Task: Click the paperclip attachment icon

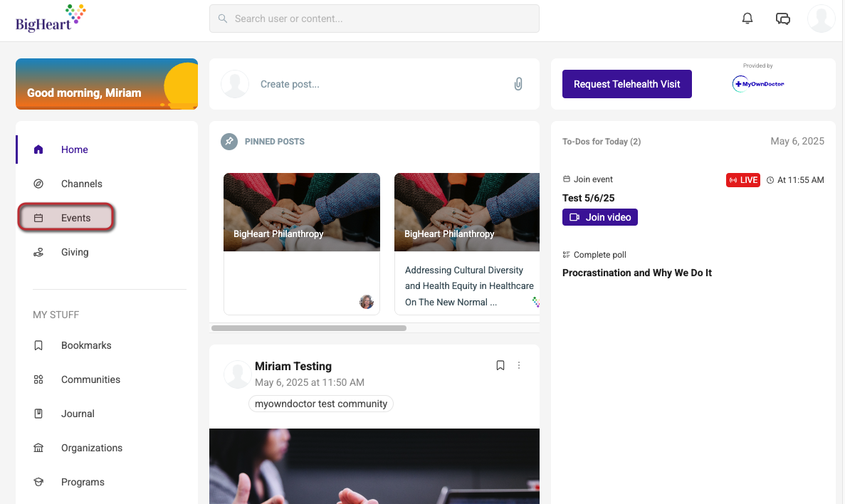Action: pos(518,84)
